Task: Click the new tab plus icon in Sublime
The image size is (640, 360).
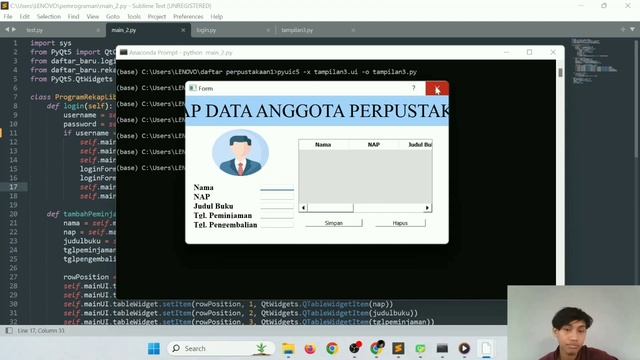Action: click(622, 29)
